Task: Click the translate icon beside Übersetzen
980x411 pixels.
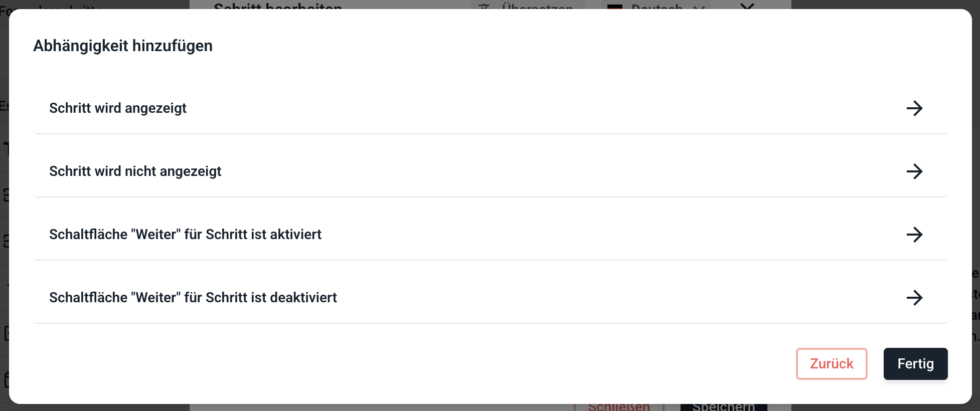Action: pos(484,6)
